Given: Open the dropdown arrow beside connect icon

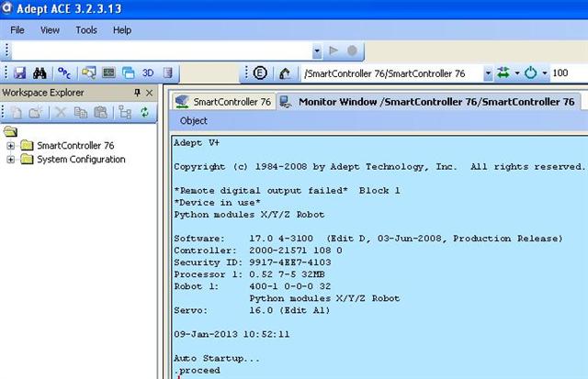Looking at the screenshot, I should (x=517, y=73).
